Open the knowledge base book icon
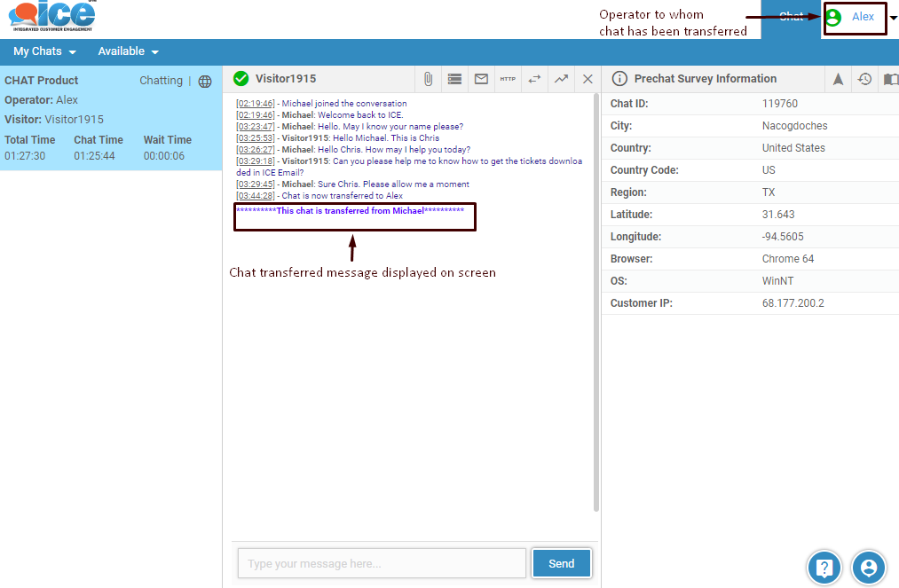Image resolution: width=899 pixels, height=588 pixels. (x=890, y=79)
